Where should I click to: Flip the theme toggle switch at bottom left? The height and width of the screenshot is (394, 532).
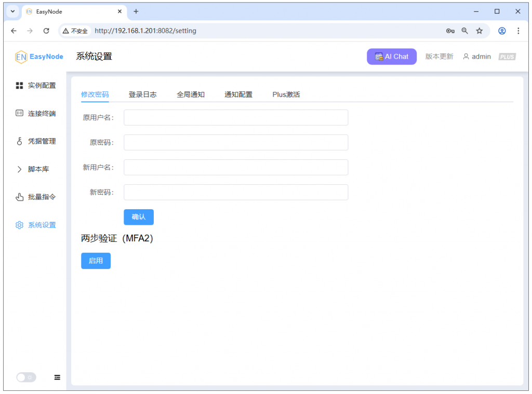[26, 377]
